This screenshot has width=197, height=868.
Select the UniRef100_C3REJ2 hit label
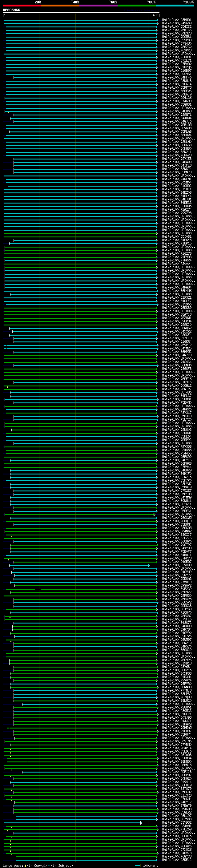(176, 860)
